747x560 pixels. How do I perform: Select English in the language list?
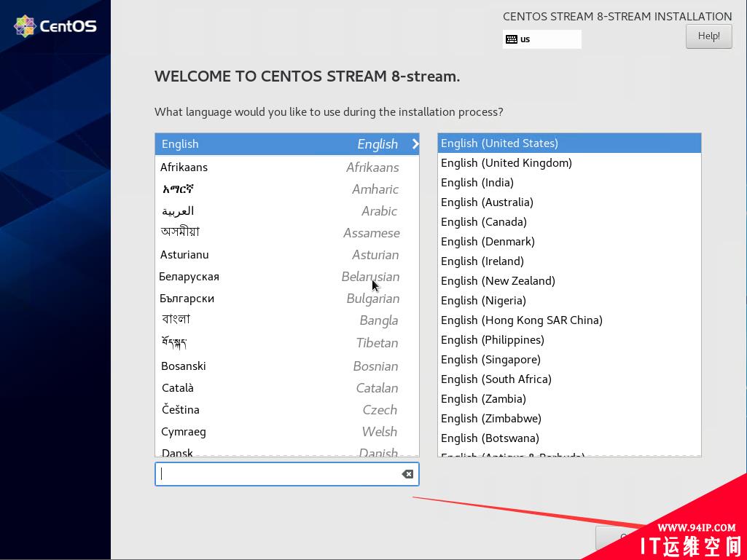(x=287, y=143)
